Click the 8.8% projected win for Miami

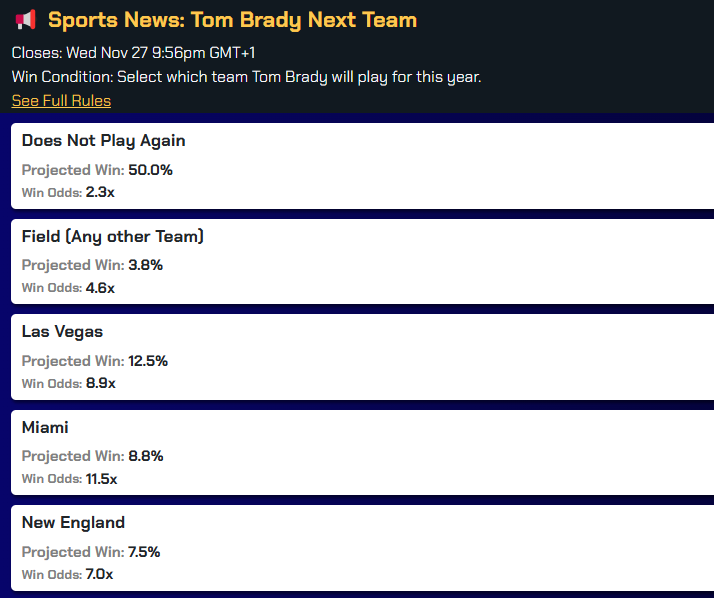[146, 456]
